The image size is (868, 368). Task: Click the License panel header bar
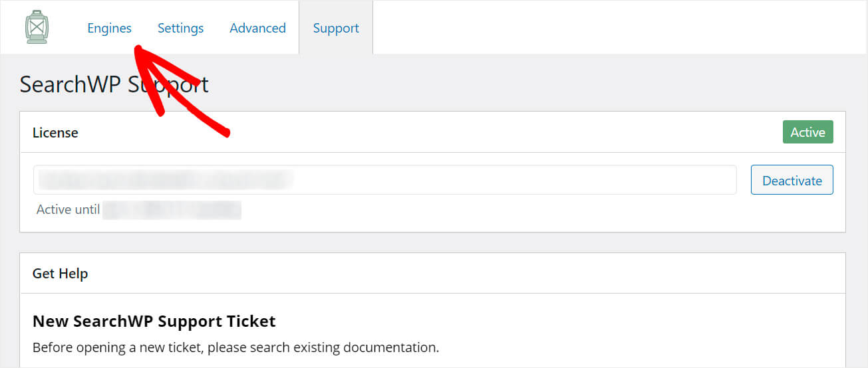pos(432,132)
